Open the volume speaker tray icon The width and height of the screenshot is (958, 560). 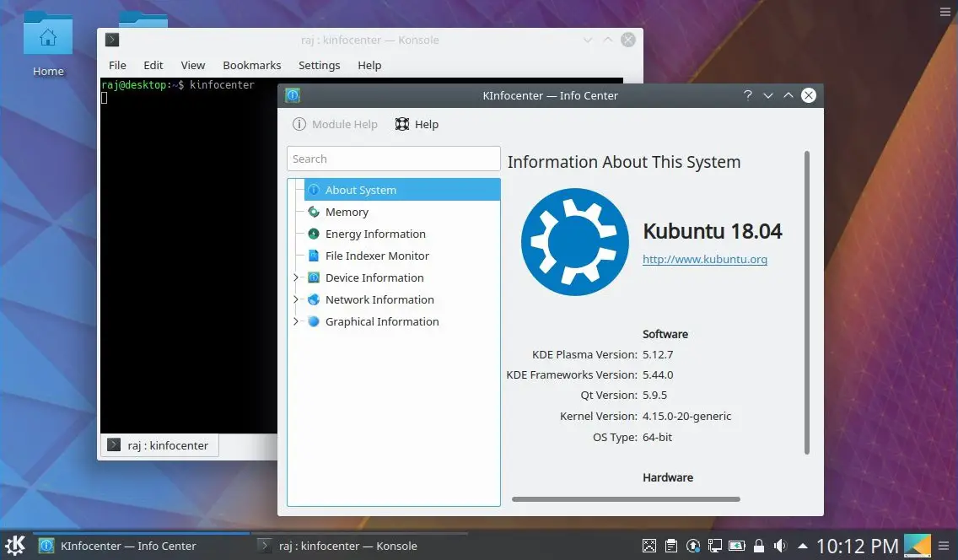click(780, 546)
